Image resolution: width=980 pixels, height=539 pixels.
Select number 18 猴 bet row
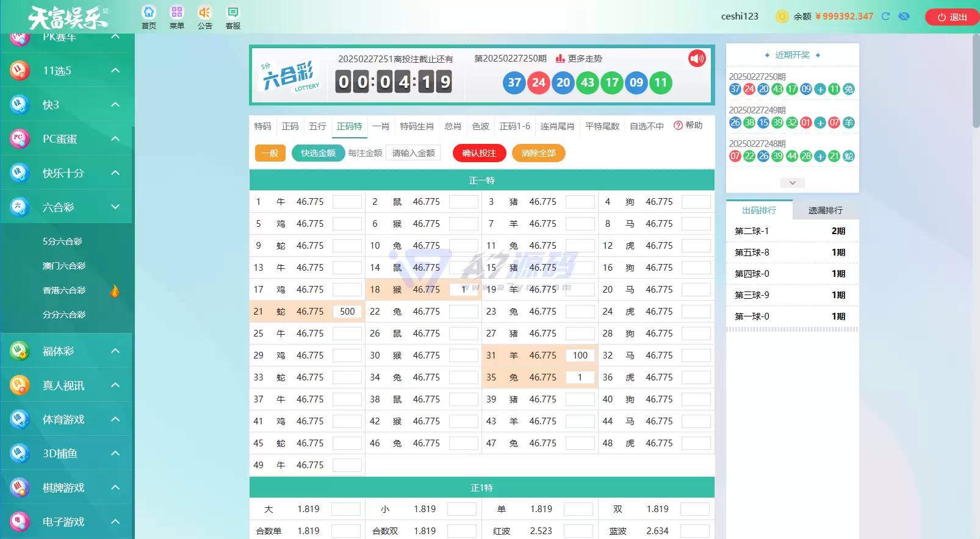pos(423,290)
